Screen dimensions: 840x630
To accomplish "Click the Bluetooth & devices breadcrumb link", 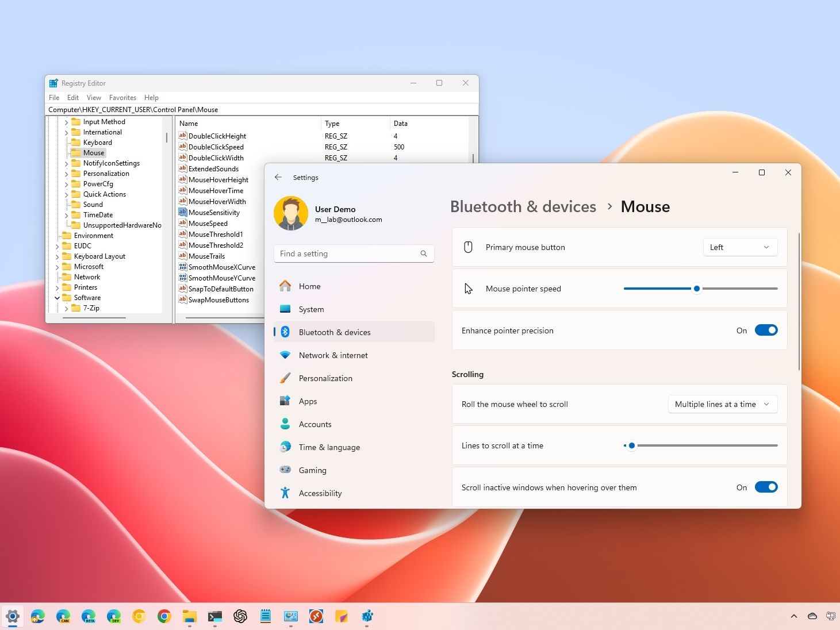I will 523,207.
